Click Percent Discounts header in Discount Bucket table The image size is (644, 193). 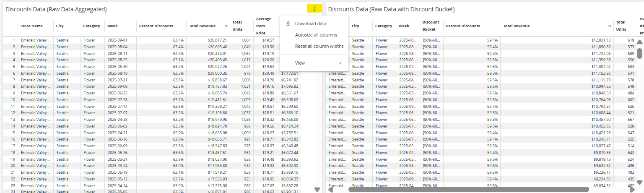click(x=463, y=26)
